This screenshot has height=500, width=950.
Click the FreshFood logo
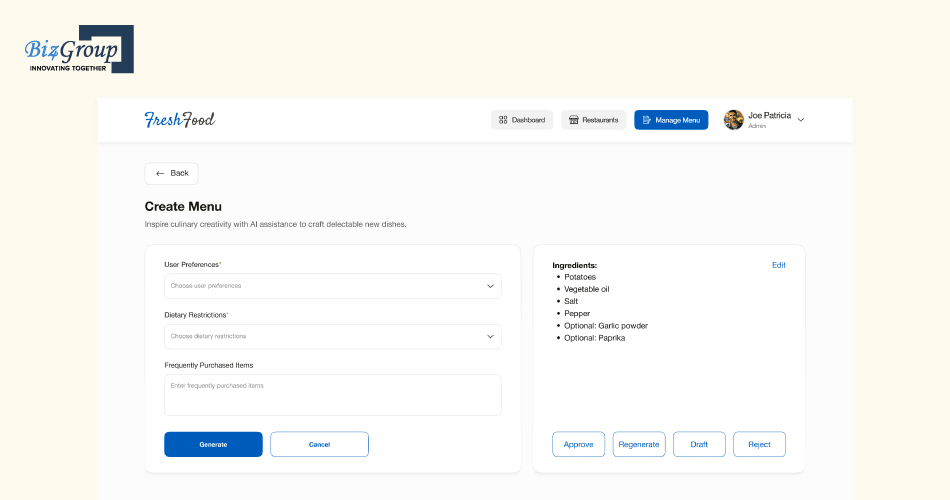tap(179, 119)
